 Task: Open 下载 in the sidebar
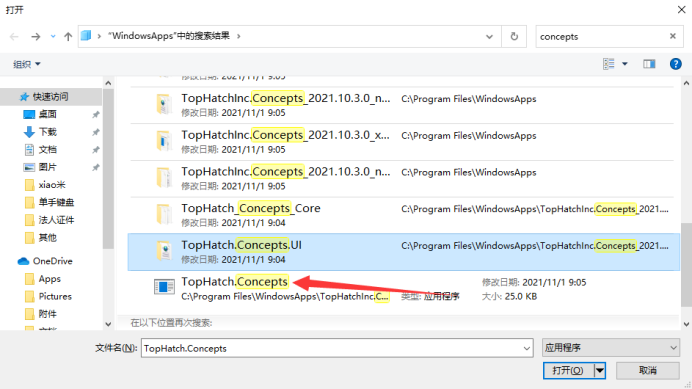48,132
